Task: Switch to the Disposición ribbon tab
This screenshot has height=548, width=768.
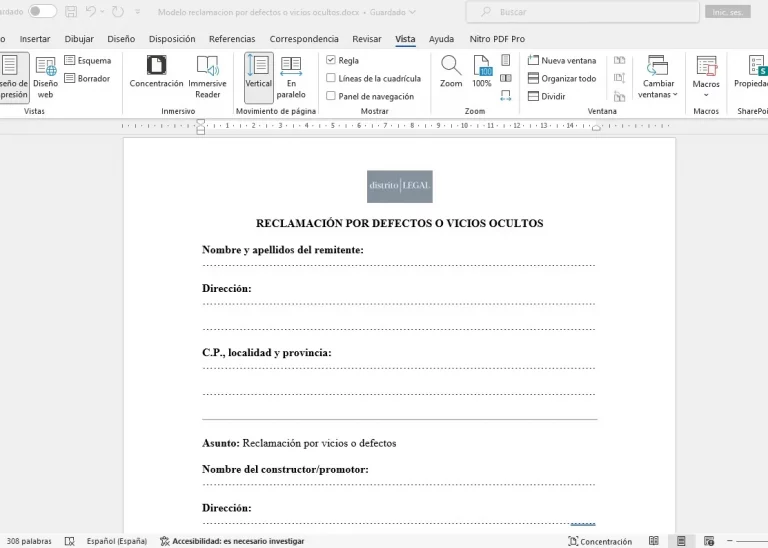Action: (172, 39)
